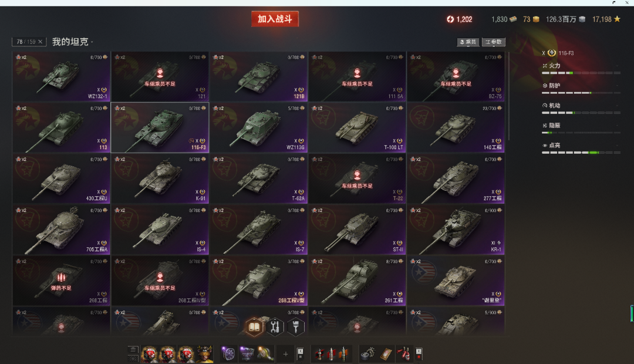Select the reindeer-hat crew member portrait
Image resolution: width=634 pixels, height=364 pixels.
[x=205, y=354]
